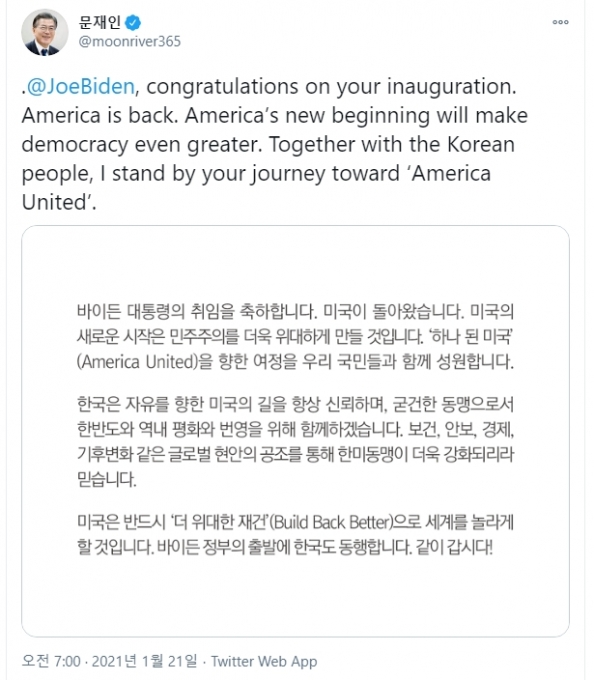The width and height of the screenshot is (594, 680).
Task: Click the 오전 7:00 timestamp
Action: click(51, 661)
